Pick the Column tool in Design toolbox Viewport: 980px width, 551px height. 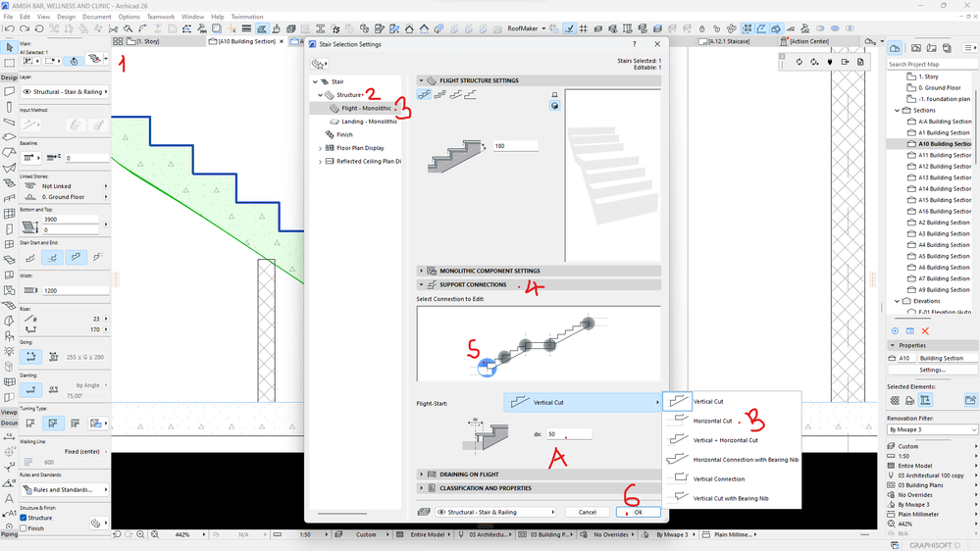coord(9,107)
